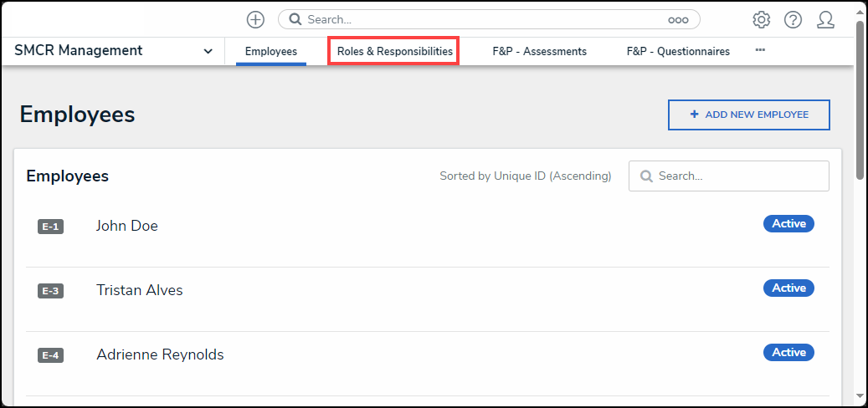This screenshot has width=868, height=408.
Task: Switch to the Employees tab
Action: pyautogui.click(x=270, y=51)
